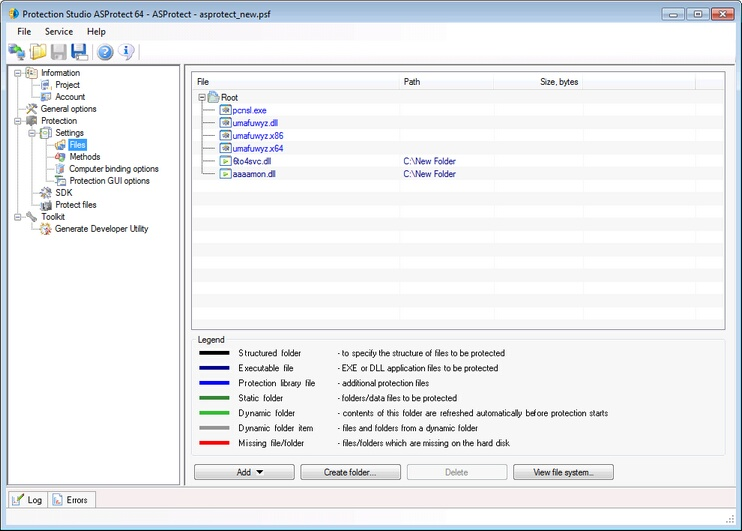The image size is (742, 531).
Task: Select Computer binding options
Action: [x=113, y=169]
